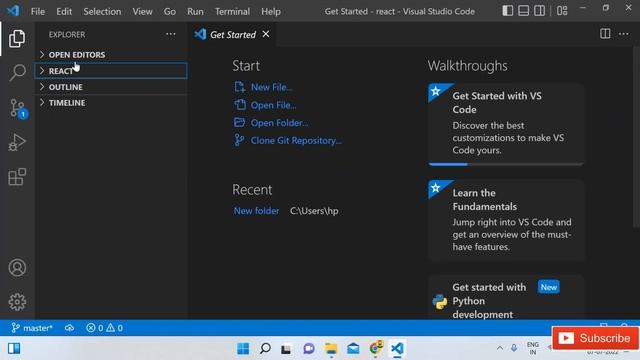
Task: Click VS Code icon in taskbar
Action: pyautogui.click(x=397, y=349)
